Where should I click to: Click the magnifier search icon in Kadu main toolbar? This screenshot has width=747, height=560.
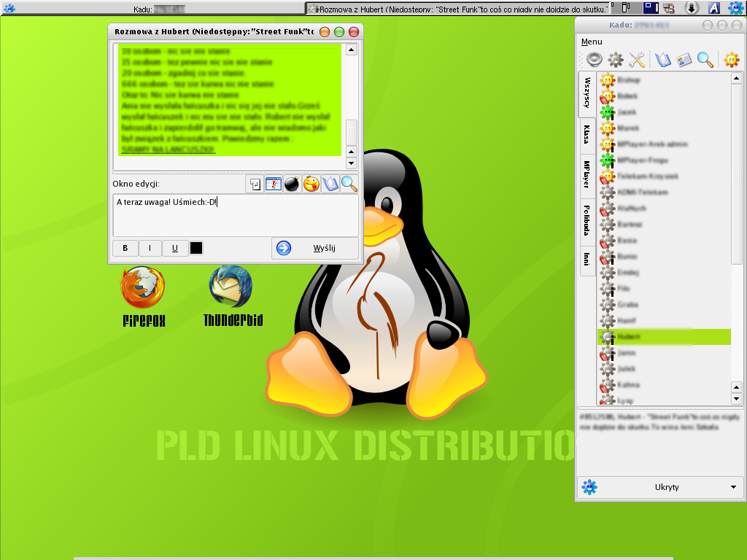705,60
